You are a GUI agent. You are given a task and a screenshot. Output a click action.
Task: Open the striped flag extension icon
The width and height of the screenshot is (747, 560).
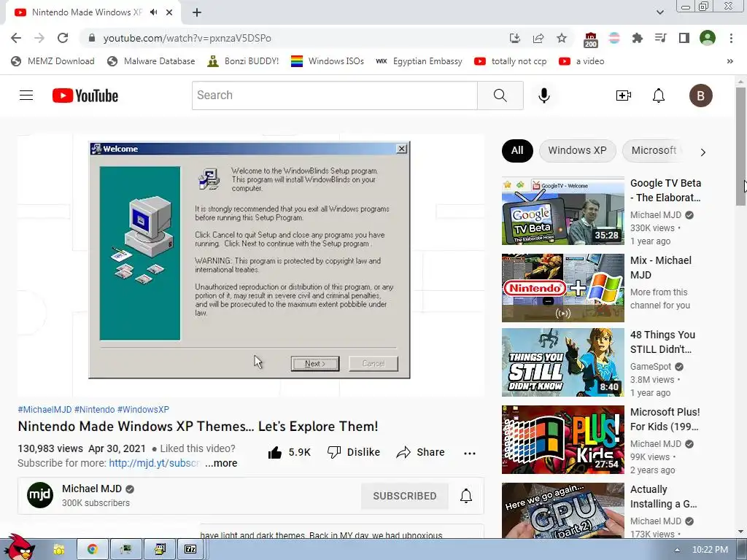click(x=614, y=38)
